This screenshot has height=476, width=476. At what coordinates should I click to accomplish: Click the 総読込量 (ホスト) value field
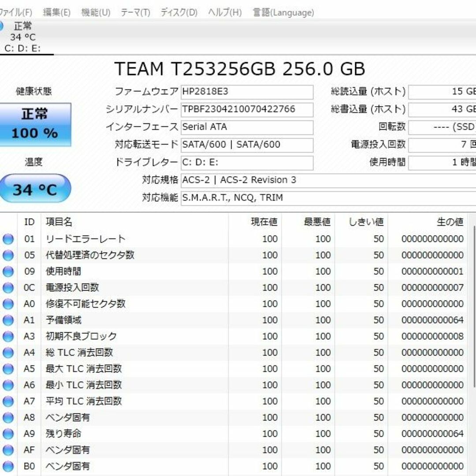443,92
